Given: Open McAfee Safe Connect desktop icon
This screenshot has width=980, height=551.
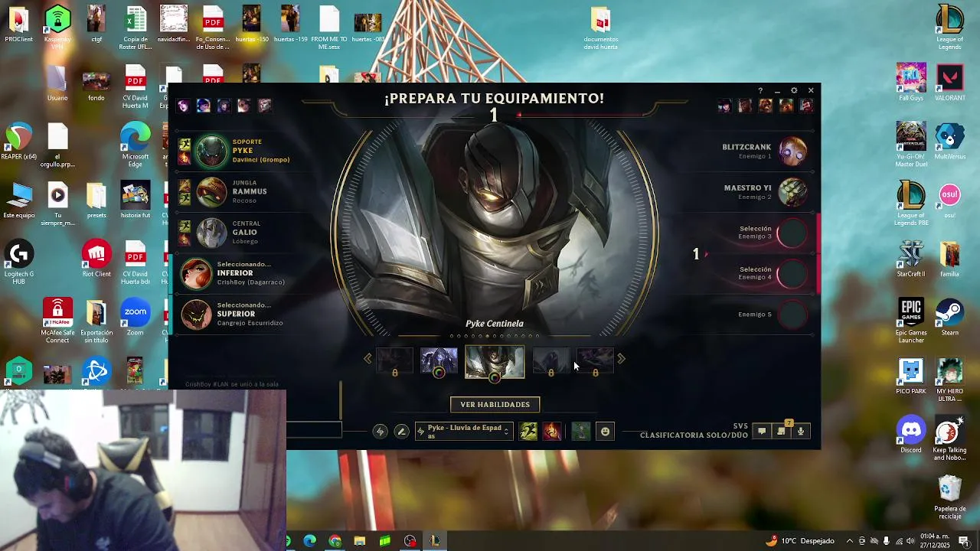Looking at the screenshot, I should [57, 321].
